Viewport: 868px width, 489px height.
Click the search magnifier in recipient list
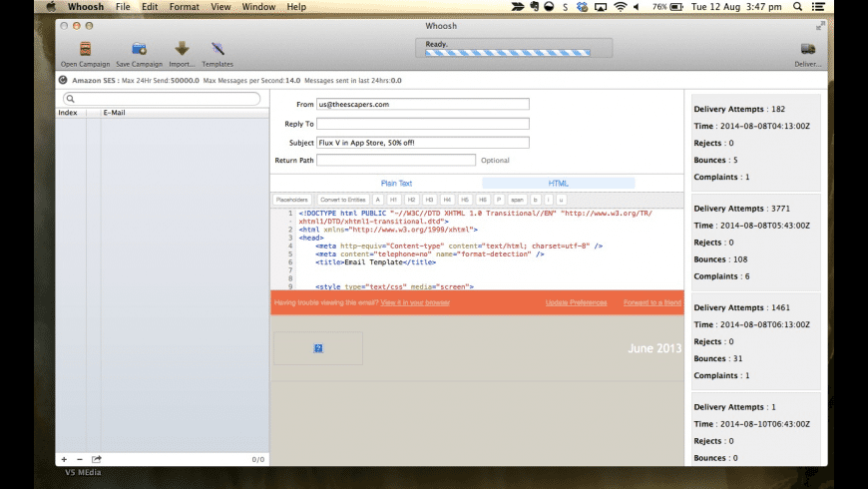point(70,99)
